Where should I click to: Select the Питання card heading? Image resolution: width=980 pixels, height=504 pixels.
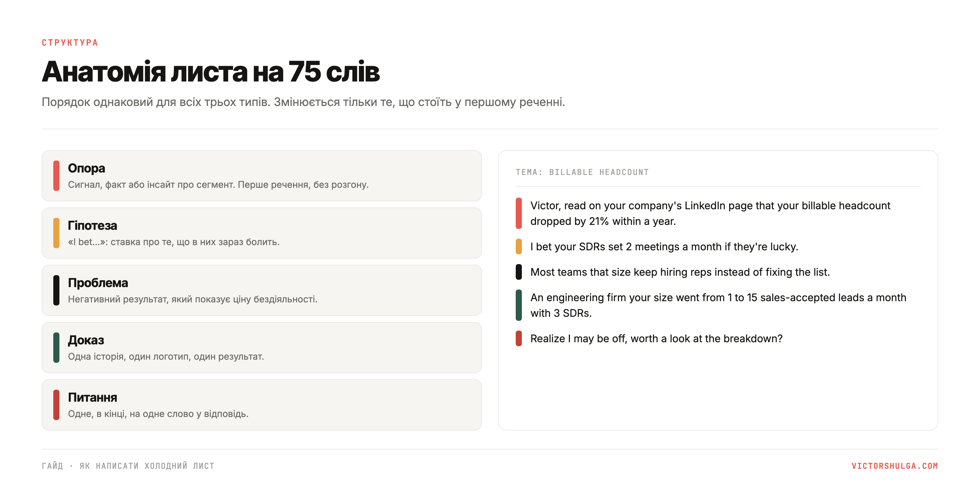point(92,397)
